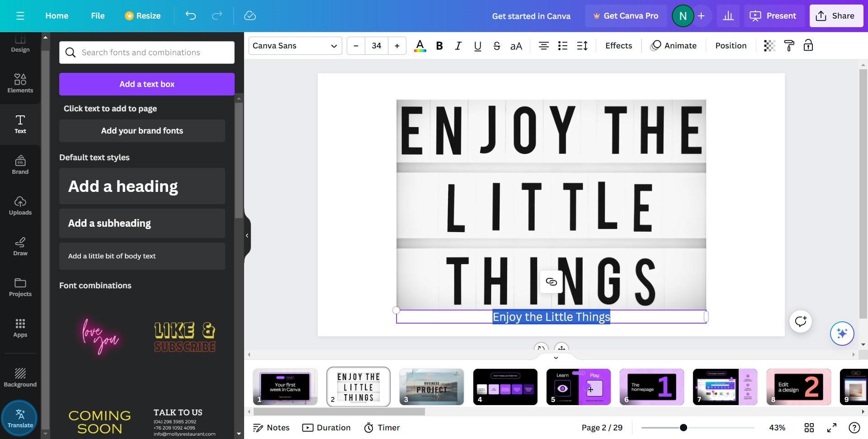
Task: Undo the last action
Action: [x=191, y=16]
